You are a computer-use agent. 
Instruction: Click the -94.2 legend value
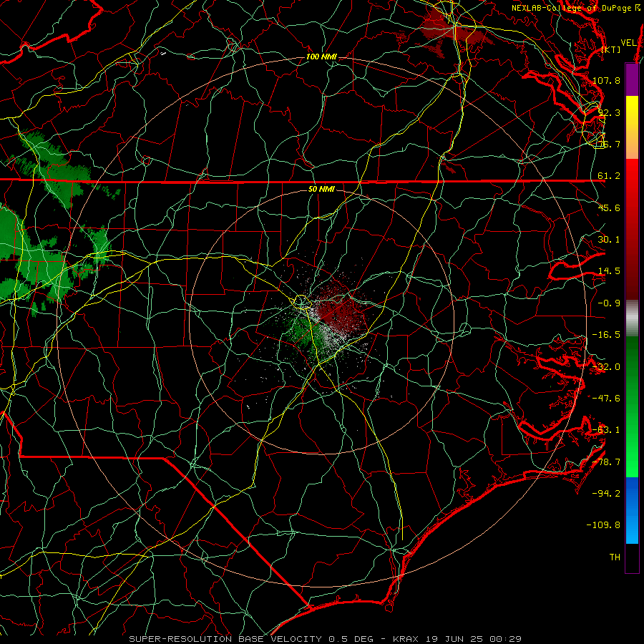(606, 494)
